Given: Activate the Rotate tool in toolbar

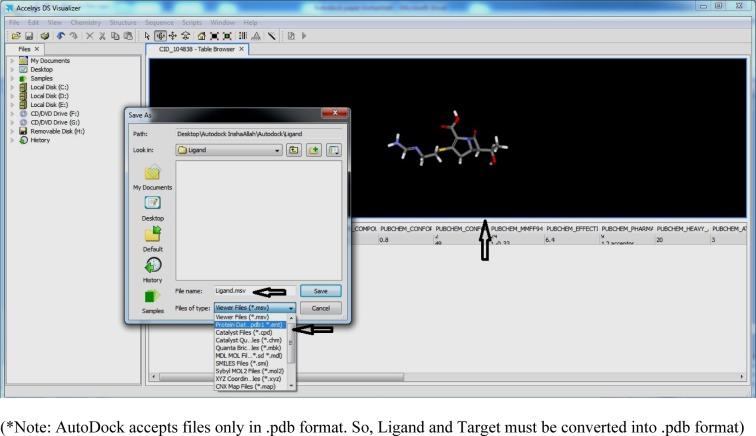Looking at the screenshot, I should click(161, 35).
